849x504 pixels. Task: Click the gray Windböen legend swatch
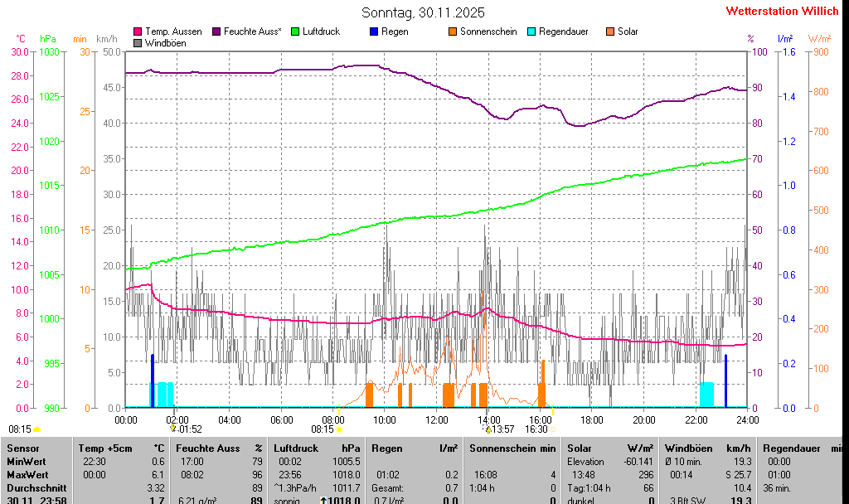tap(138, 42)
